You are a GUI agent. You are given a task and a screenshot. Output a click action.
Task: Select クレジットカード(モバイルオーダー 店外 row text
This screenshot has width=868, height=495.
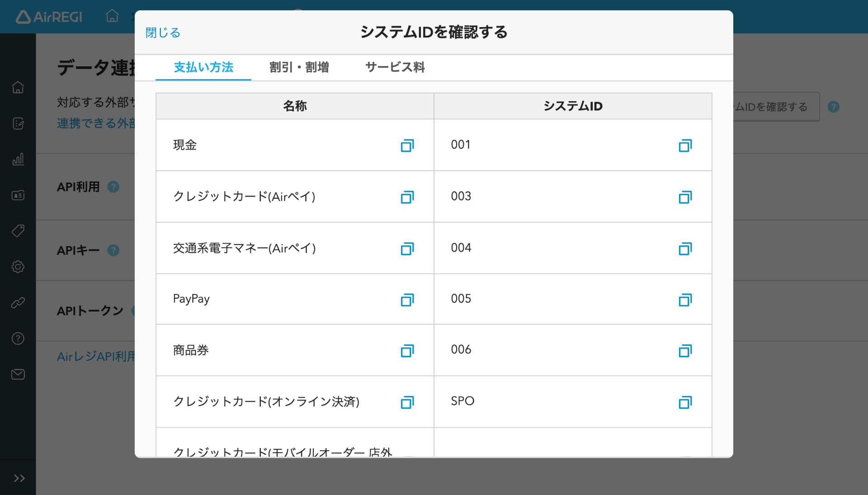click(283, 452)
